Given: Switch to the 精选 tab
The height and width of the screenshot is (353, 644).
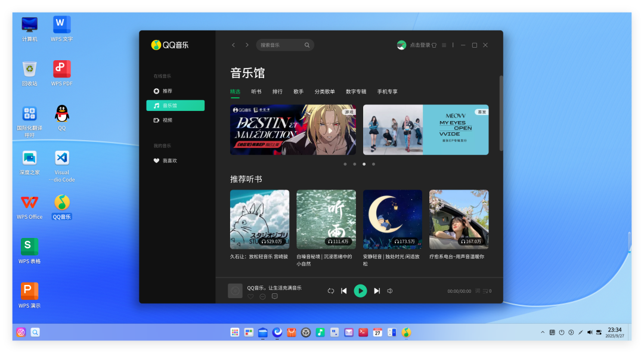Looking at the screenshot, I should [x=235, y=92].
